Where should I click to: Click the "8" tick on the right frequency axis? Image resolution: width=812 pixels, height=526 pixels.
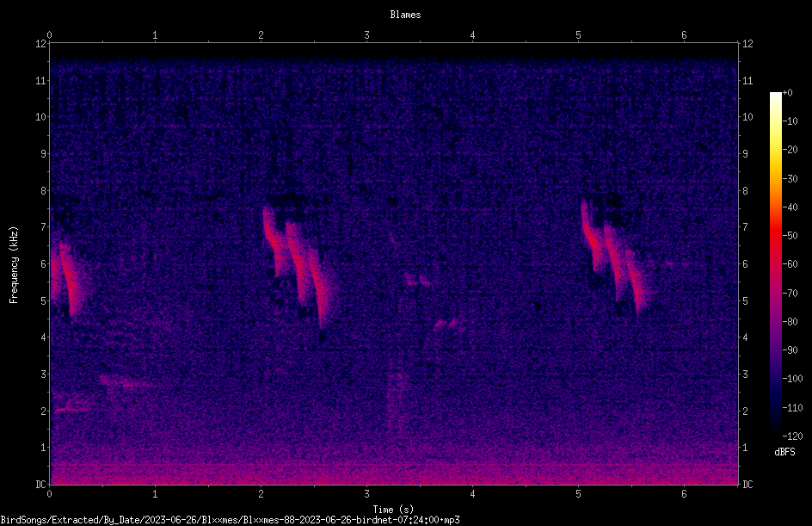[745, 191]
